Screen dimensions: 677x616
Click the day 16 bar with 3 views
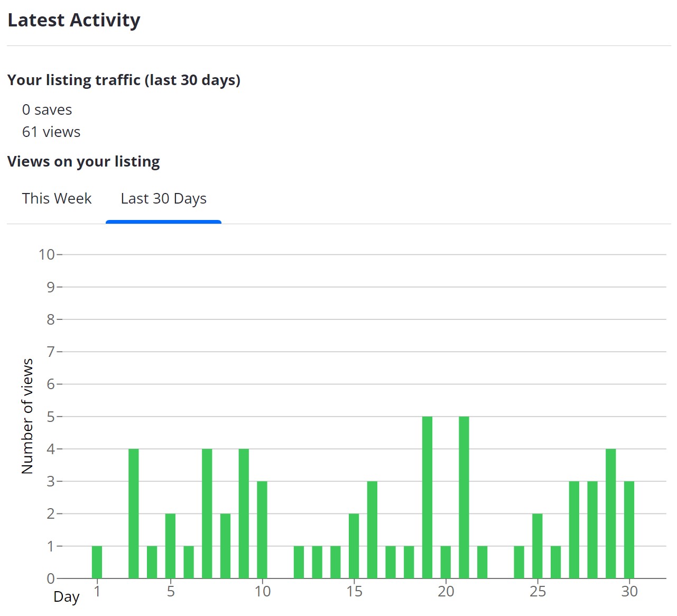tap(372, 530)
